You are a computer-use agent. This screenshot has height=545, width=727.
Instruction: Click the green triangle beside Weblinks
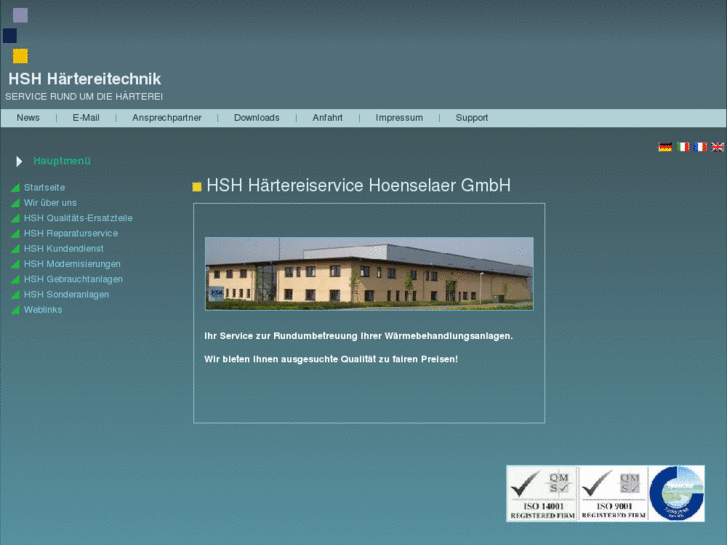tap(15, 310)
